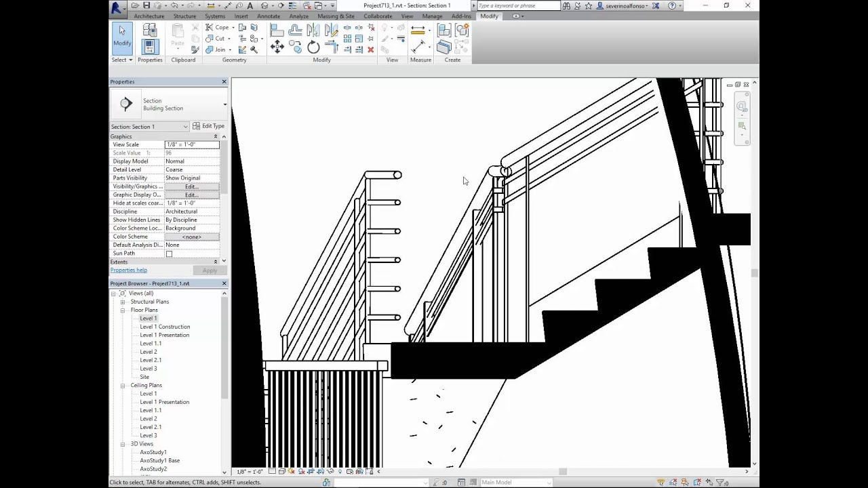The height and width of the screenshot is (488, 868).
Task: Open the Annotate ribbon tab
Action: pos(269,16)
